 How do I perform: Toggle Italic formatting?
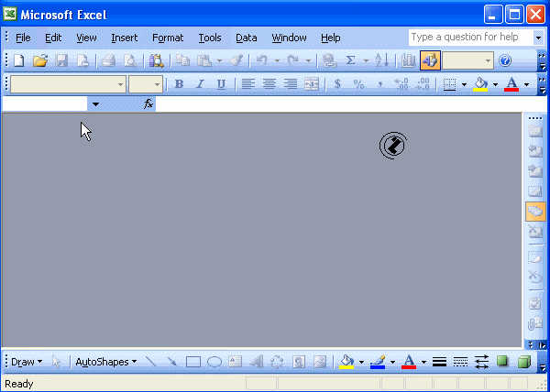(200, 84)
